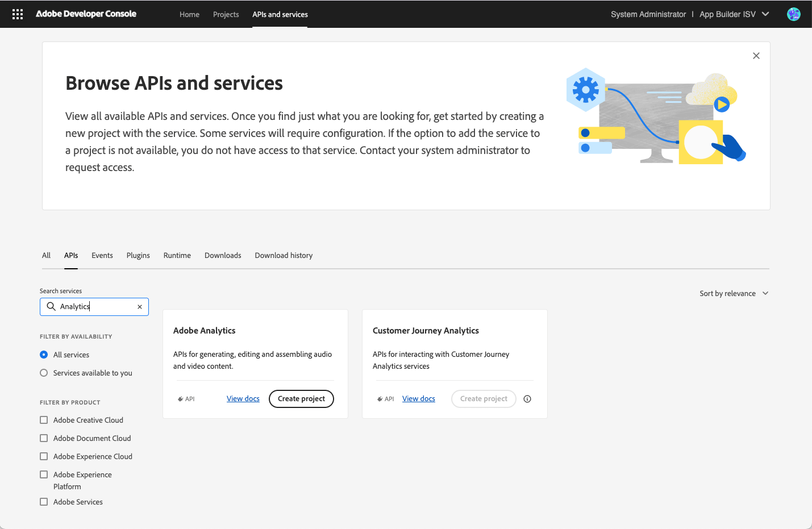The height and width of the screenshot is (529, 812).
Task: Enable the Adobe Experience Cloud filter
Action: tap(44, 456)
